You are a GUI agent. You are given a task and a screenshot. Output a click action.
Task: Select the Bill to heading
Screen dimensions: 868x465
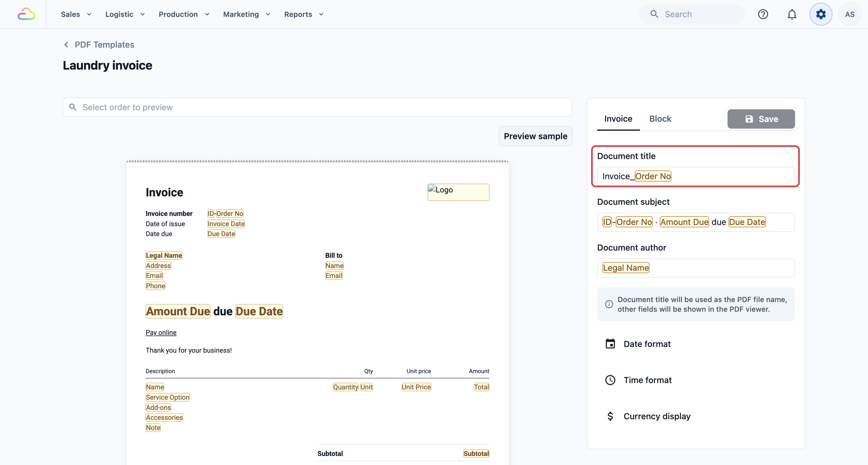click(334, 255)
